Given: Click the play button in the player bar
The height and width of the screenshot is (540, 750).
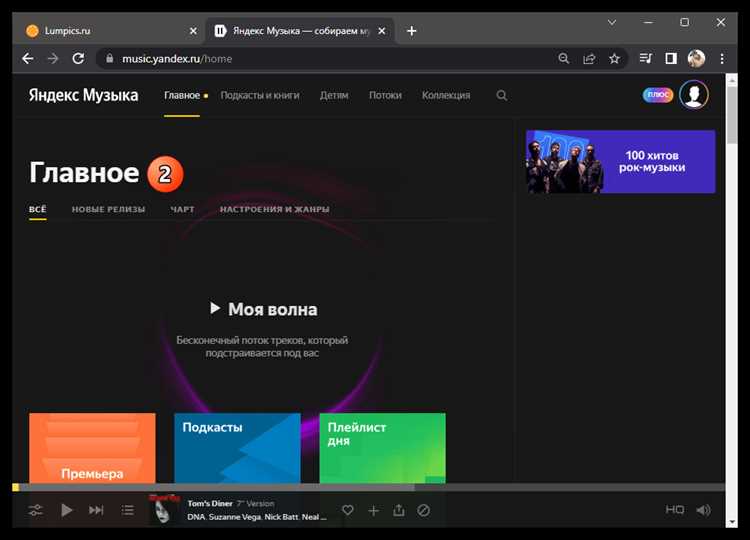Looking at the screenshot, I should click(67, 510).
